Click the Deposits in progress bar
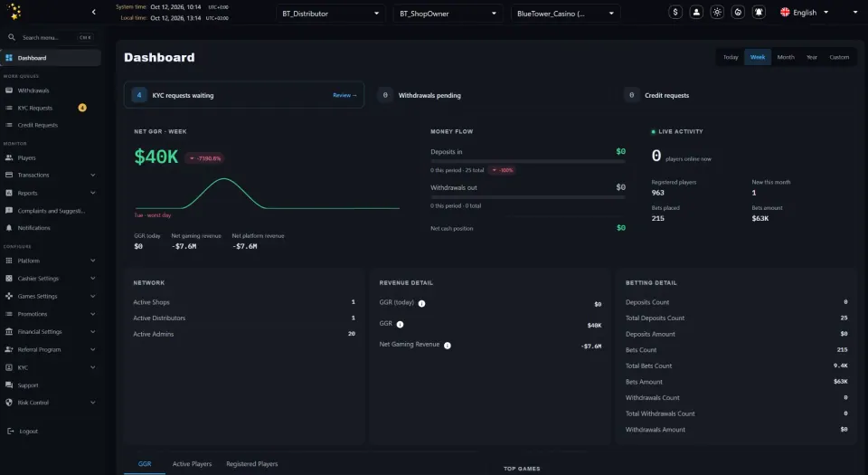The width and height of the screenshot is (868, 475). 528,162
